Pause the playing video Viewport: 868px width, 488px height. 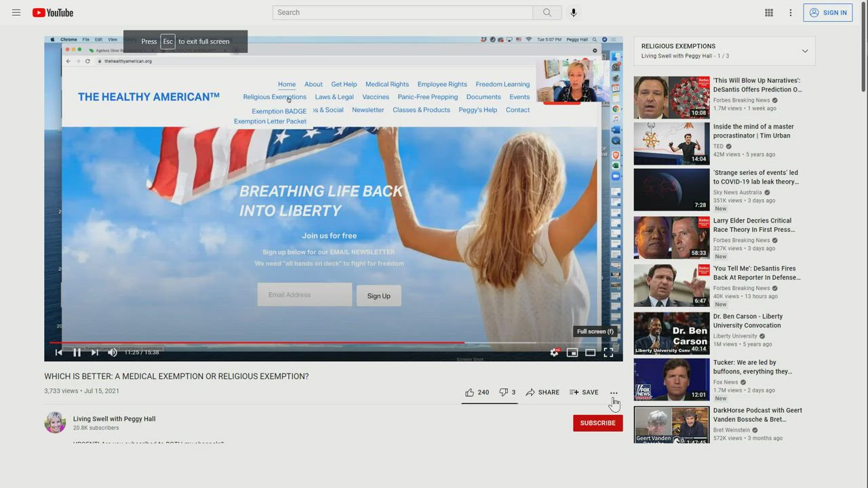click(x=77, y=352)
